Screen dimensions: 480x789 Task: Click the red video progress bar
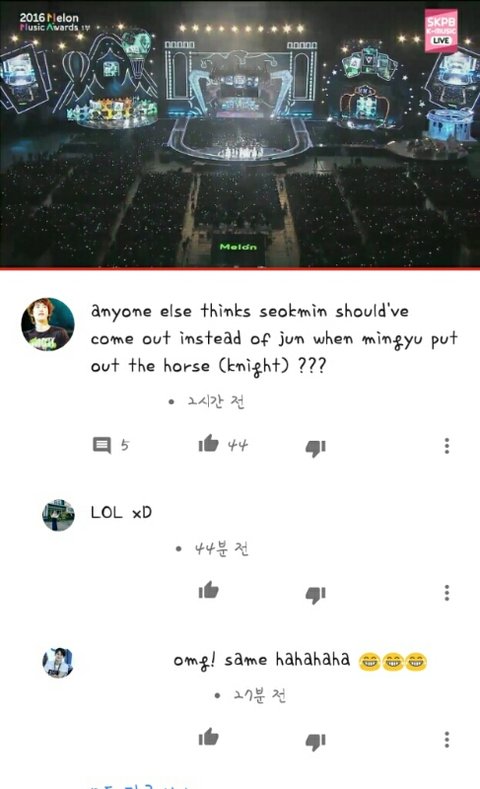(240, 269)
